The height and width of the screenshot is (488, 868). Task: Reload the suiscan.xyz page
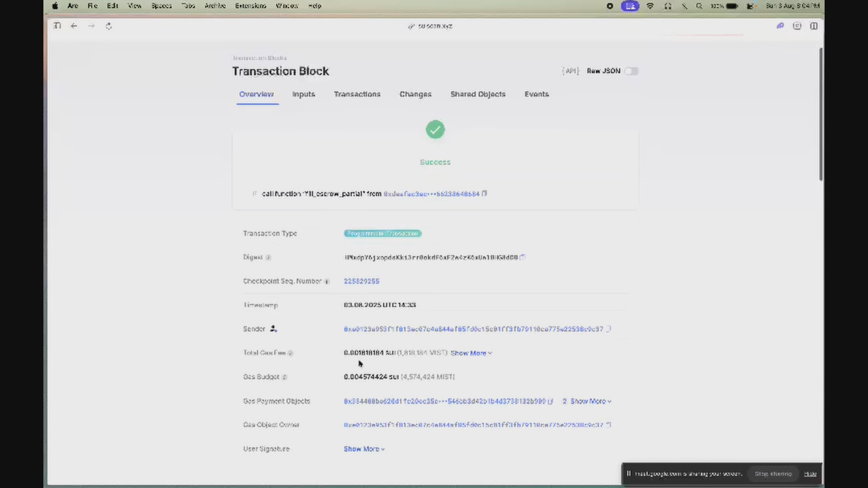(108, 26)
